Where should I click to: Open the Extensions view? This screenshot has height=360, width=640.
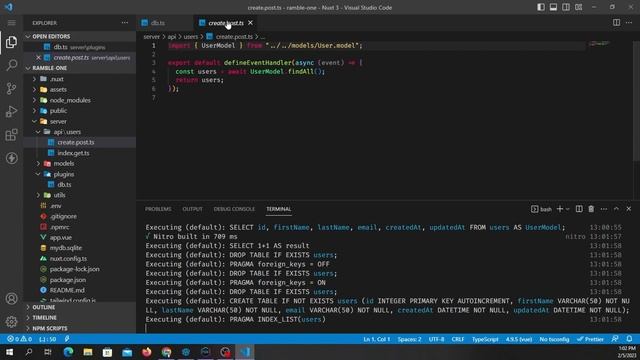click(11, 135)
